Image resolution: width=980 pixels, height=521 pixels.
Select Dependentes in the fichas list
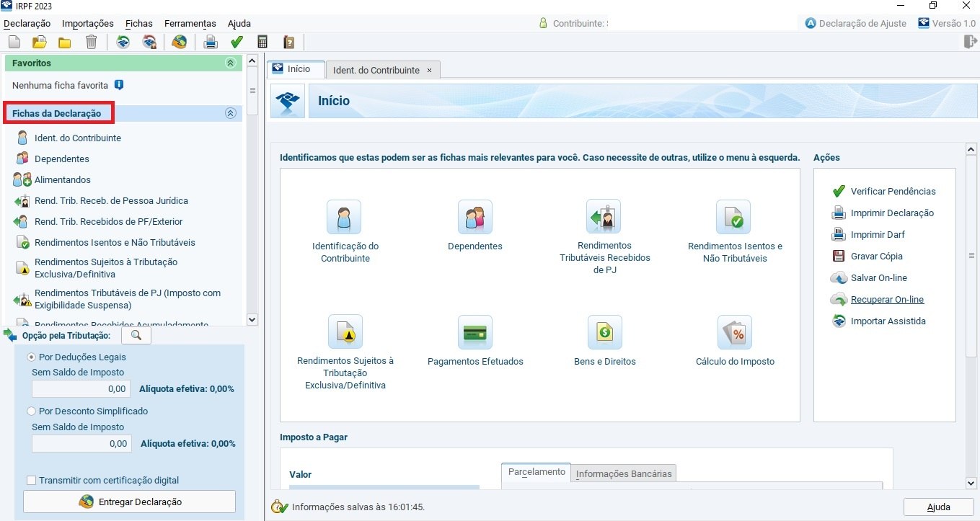coord(62,159)
